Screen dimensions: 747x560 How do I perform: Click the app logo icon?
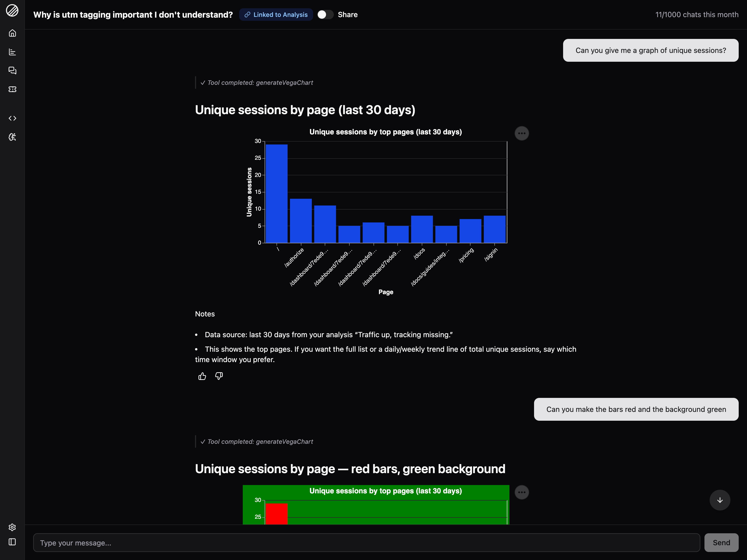click(x=12, y=10)
